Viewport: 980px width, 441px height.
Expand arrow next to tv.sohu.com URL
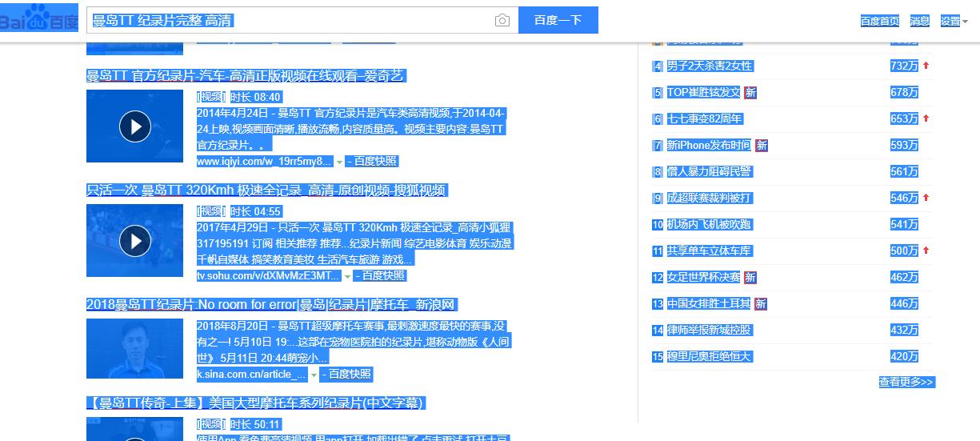(x=348, y=276)
